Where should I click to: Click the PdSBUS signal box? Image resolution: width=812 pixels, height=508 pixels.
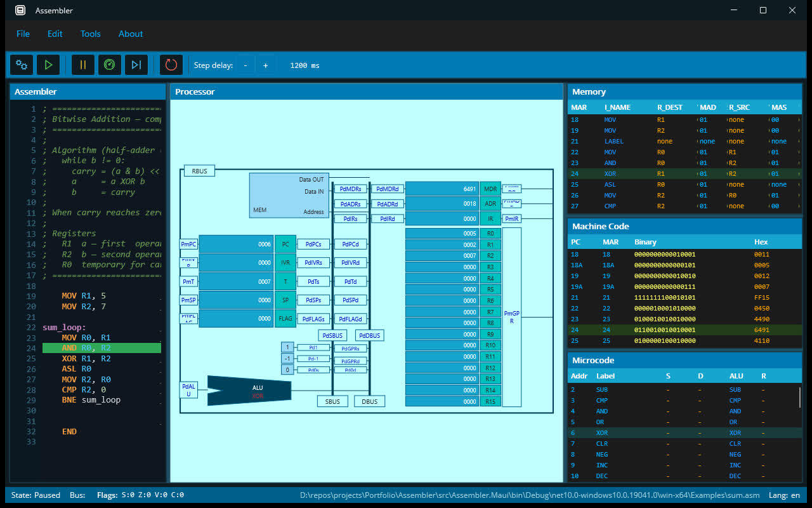pos(332,335)
